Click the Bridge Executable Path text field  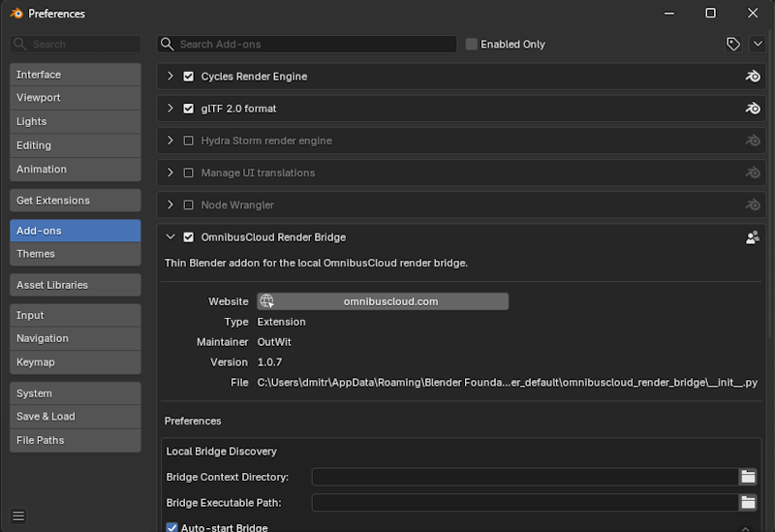[x=525, y=503]
